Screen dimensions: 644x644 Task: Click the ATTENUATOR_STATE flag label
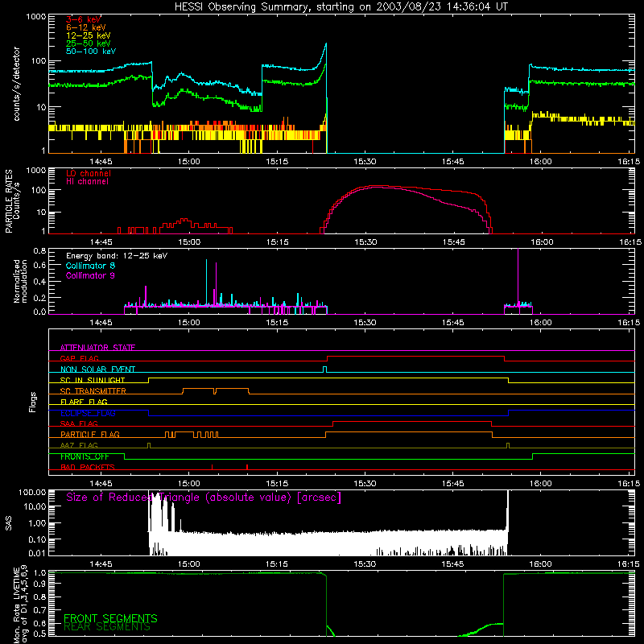click(97, 348)
